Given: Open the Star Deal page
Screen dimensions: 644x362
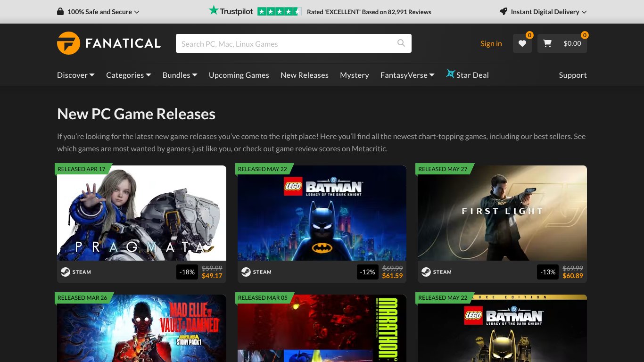Looking at the screenshot, I should [x=467, y=75].
